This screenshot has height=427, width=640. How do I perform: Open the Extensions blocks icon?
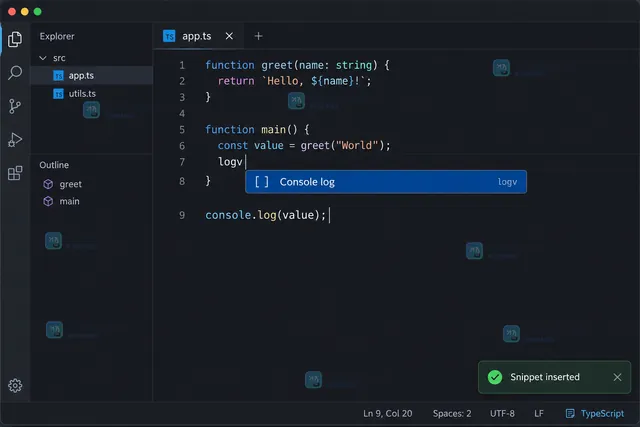pos(15,173)
